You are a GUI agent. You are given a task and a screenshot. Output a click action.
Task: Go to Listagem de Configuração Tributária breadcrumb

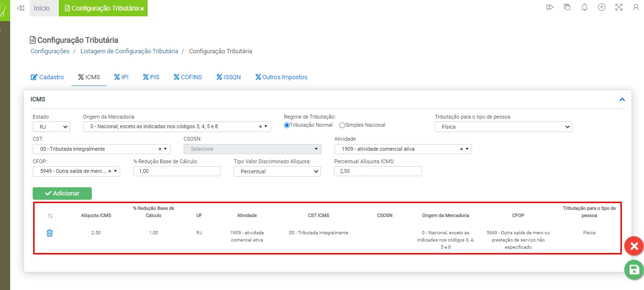click(129, 51)
